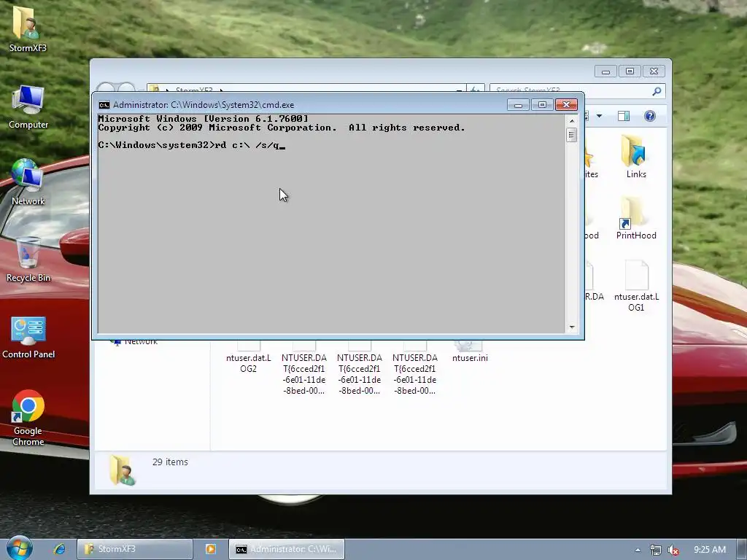Image resolution: width=747 pixels, height=560 pixels.
Task: Select the cmd.exe taskbar button
Action: pyautogui.click(x=286, y=549)
